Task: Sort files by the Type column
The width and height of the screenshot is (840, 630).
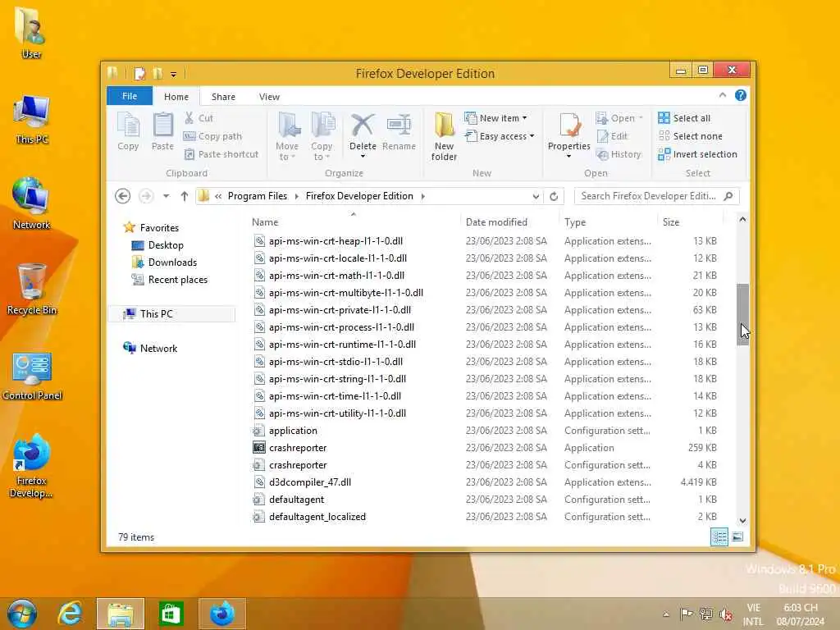Action: [x=608, y=221]
